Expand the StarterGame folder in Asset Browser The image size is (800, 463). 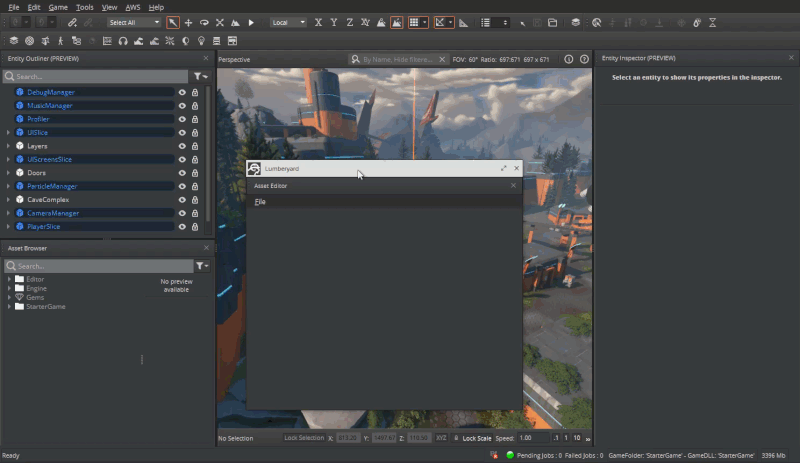pos(9,306)
